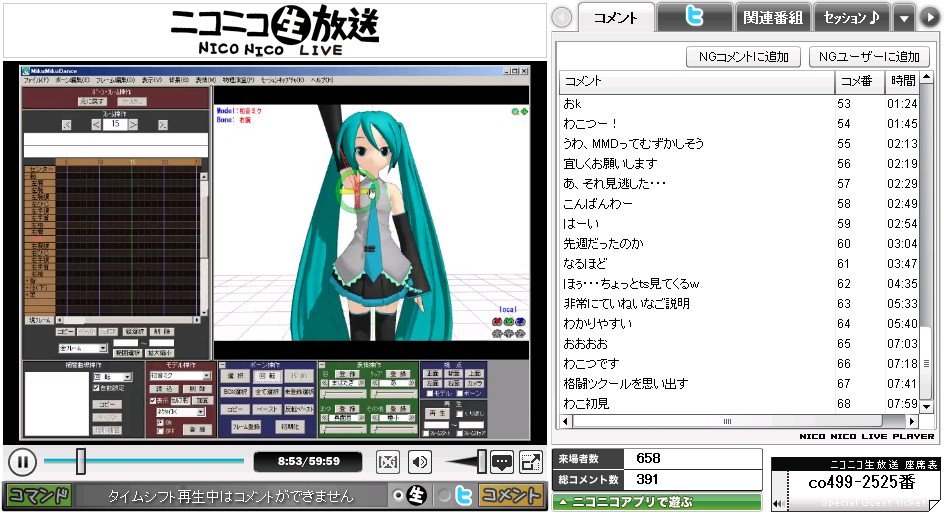Open the Twitter tab in the side panel

click(x=694, y=17)
